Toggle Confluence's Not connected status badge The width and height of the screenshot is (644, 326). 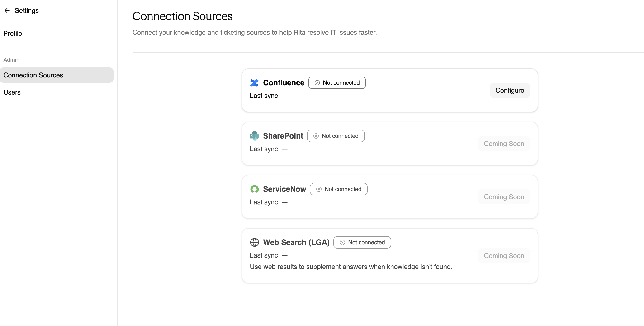click(337, 82)
